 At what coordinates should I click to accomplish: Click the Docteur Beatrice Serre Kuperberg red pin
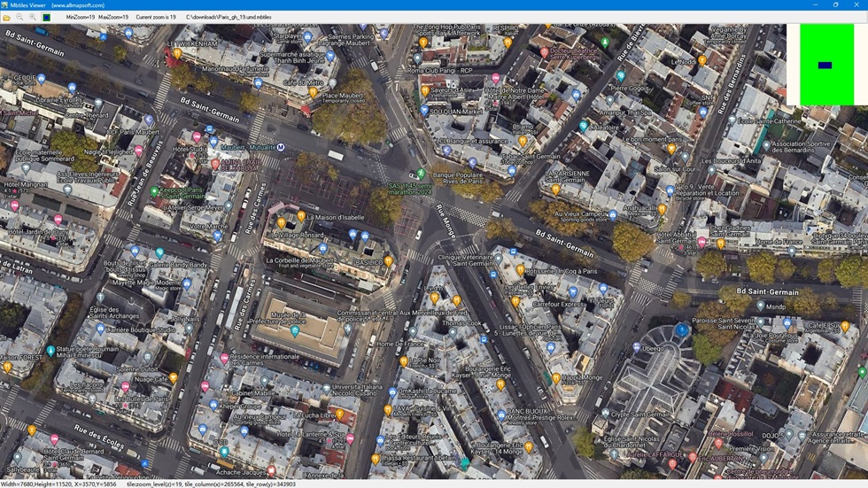[x=544, y=52]
